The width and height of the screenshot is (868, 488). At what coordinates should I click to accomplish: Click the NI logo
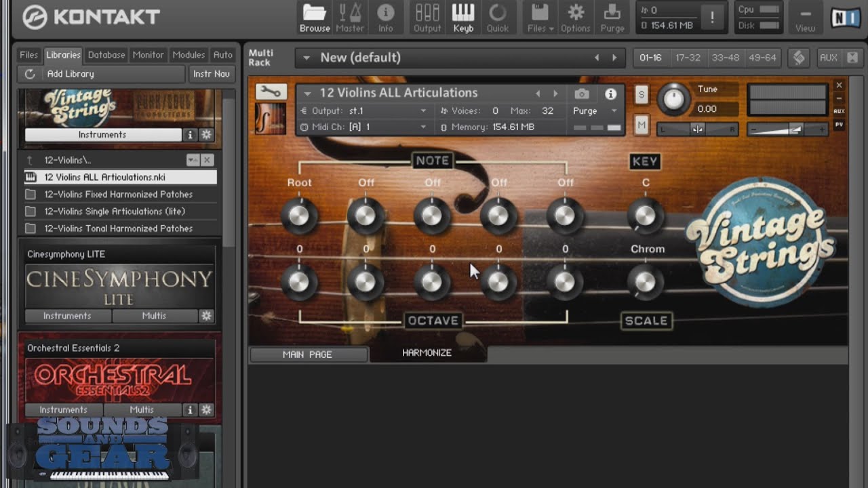point(846,18)
